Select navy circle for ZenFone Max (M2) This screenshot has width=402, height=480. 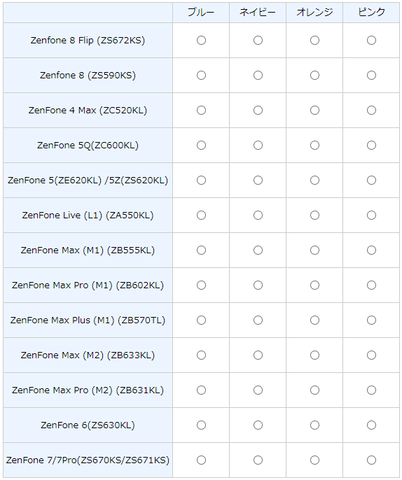[258, 355]
